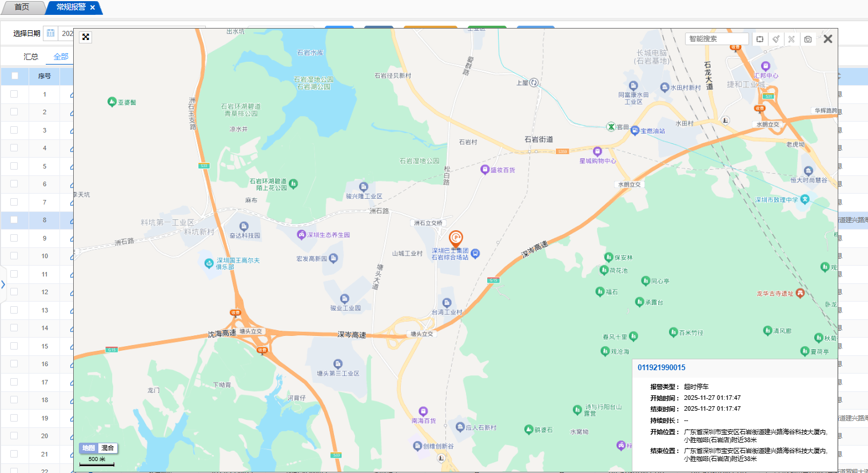Close the map popup window
Screen dimensions: 868x473
(x=827, y=39)
